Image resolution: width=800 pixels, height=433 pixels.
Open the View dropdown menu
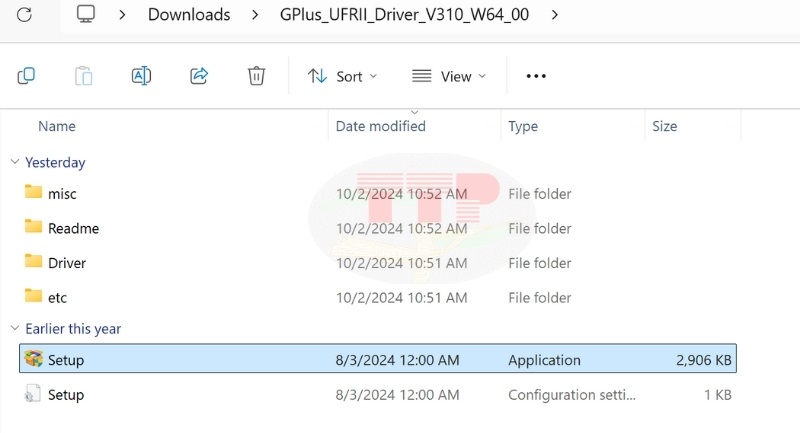448,76
